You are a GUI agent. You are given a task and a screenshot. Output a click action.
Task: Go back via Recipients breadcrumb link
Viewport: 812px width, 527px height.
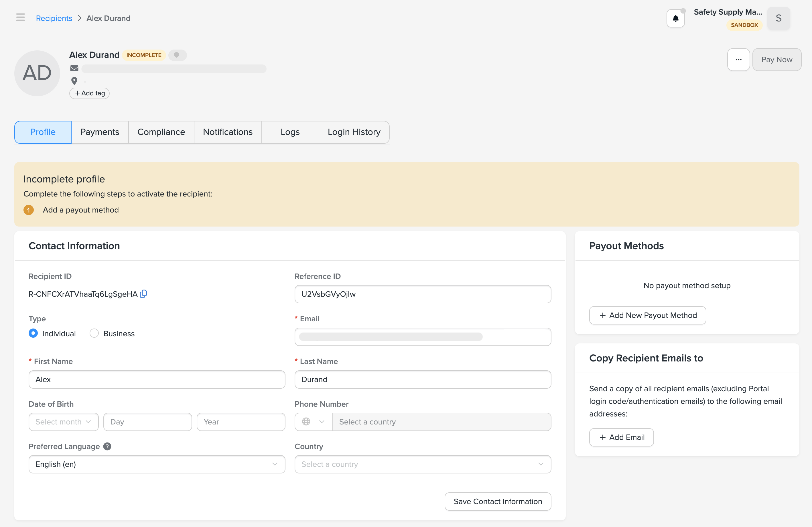point(54,18)
